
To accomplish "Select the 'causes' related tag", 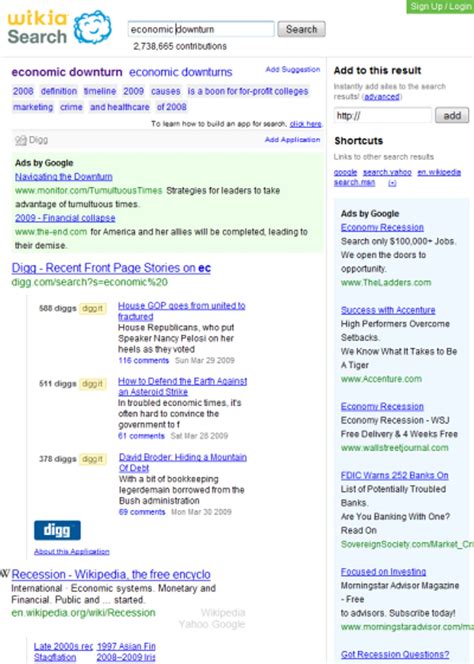I will [x=166, y=91].
